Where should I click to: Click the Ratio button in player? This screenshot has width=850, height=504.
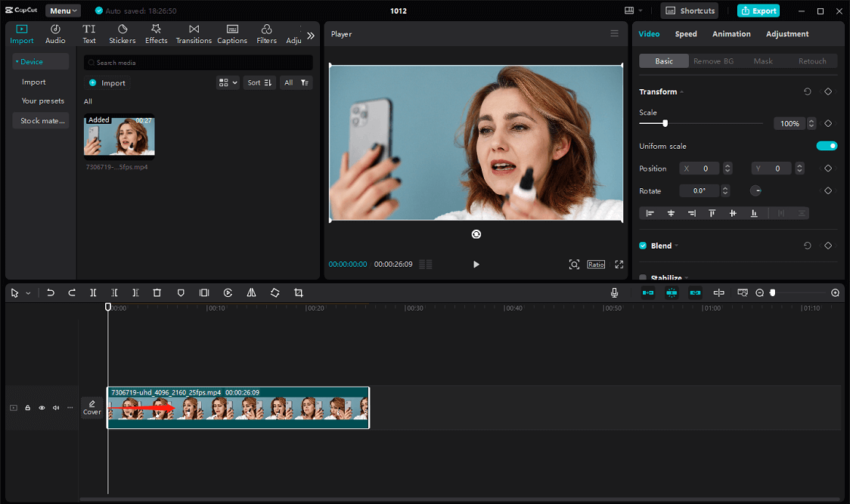point(596,264)
